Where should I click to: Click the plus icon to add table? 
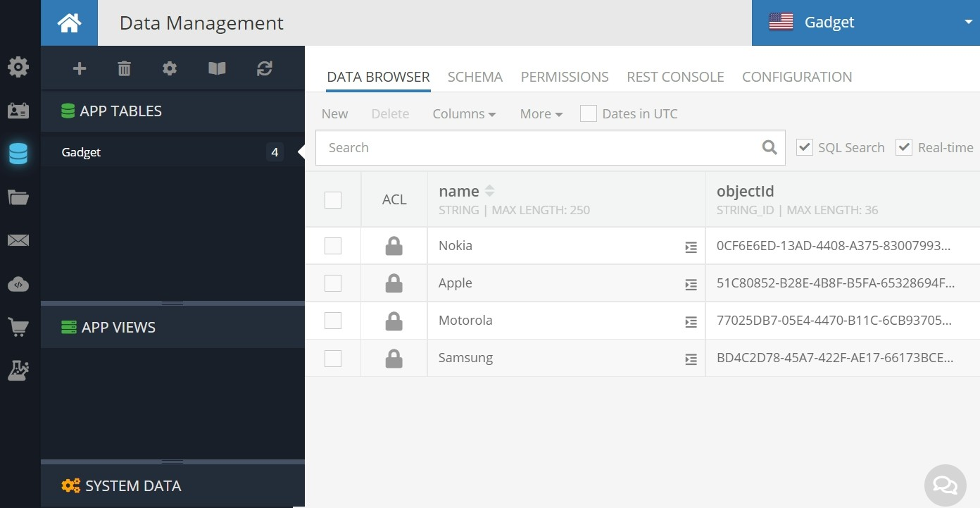point(80,68)
